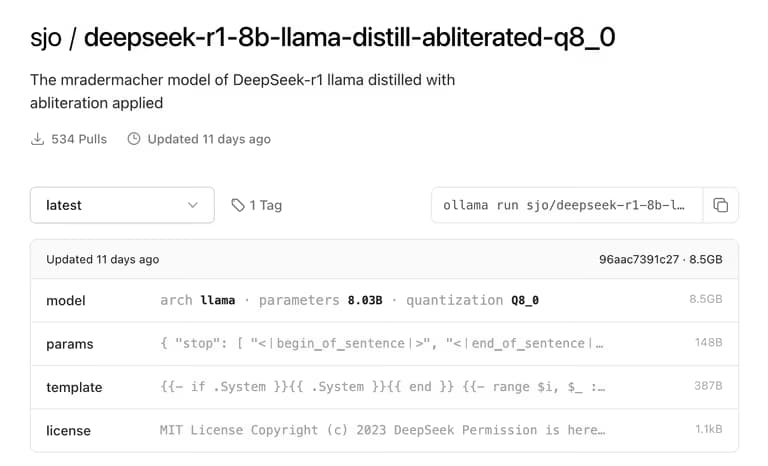The image size is (768, 466).
Task: Click the 96aac7391c27 digest text
Action: pyautogui.click(x=640, y=259)
